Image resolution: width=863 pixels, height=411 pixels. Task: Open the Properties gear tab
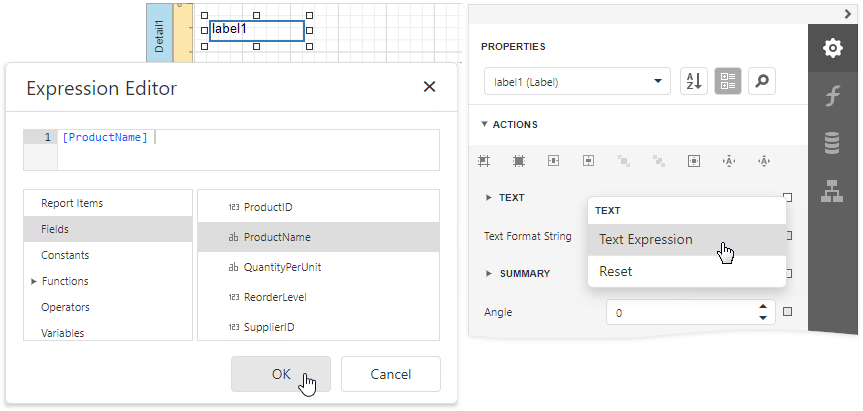click(x=832, y=49)
